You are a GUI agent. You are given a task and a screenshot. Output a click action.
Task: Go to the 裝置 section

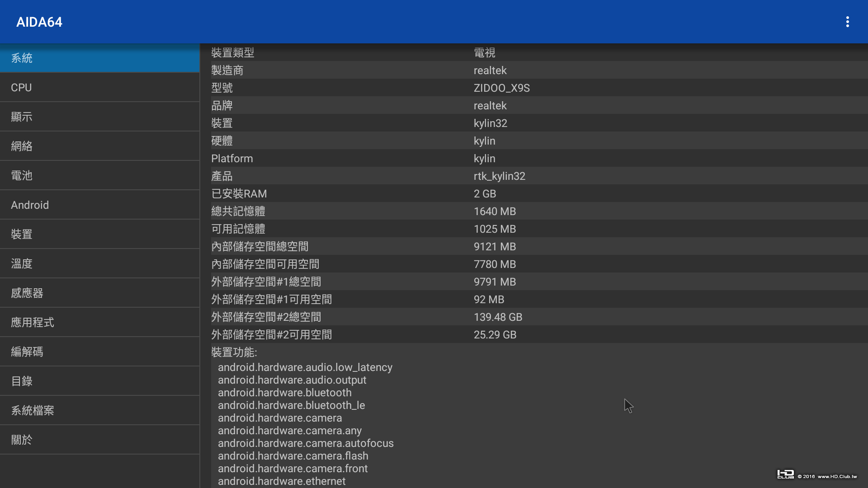(x=99, y=235)
